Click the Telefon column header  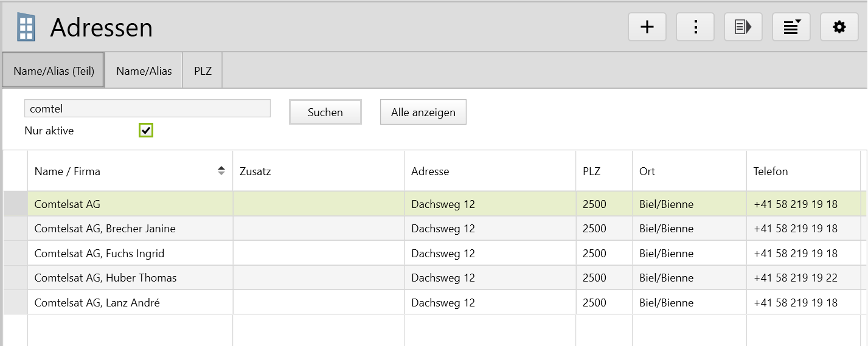click(x=803, y=171)
